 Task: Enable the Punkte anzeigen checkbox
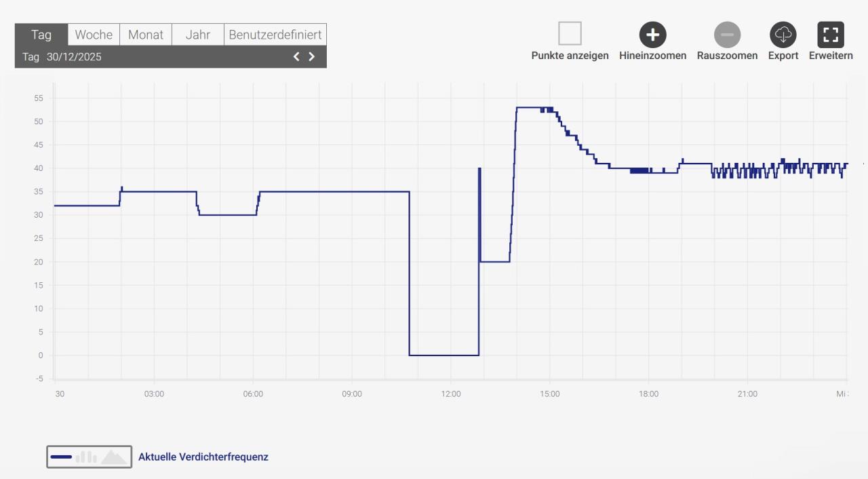[x=570, y=33]
